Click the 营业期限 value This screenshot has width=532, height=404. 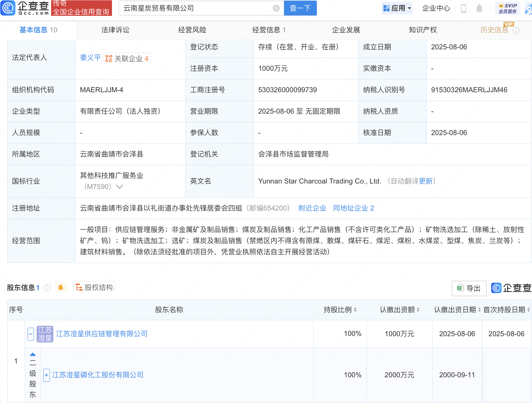pos(299,111)
